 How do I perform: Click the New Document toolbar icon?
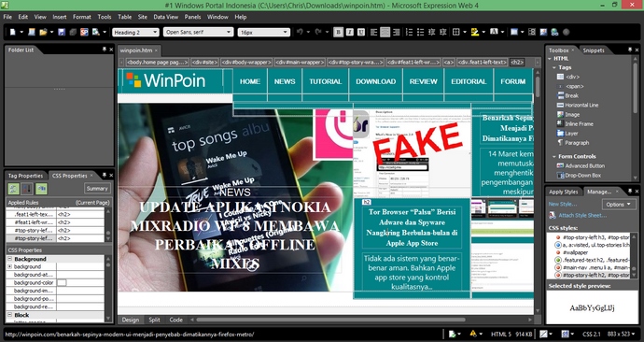click(x=13, y=32)
